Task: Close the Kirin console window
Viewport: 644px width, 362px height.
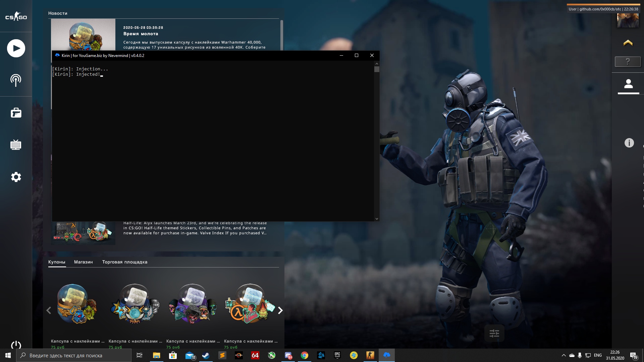Action: coord(372,55)
